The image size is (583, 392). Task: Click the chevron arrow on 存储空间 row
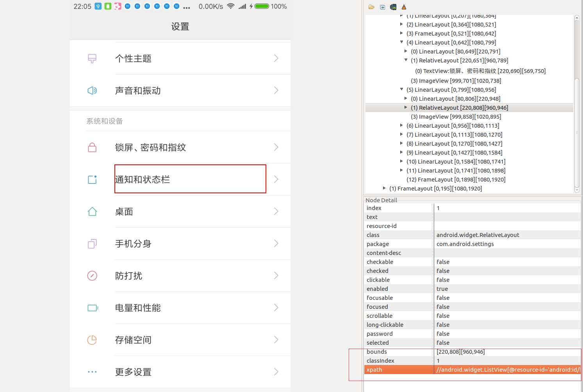pos(276,340)
